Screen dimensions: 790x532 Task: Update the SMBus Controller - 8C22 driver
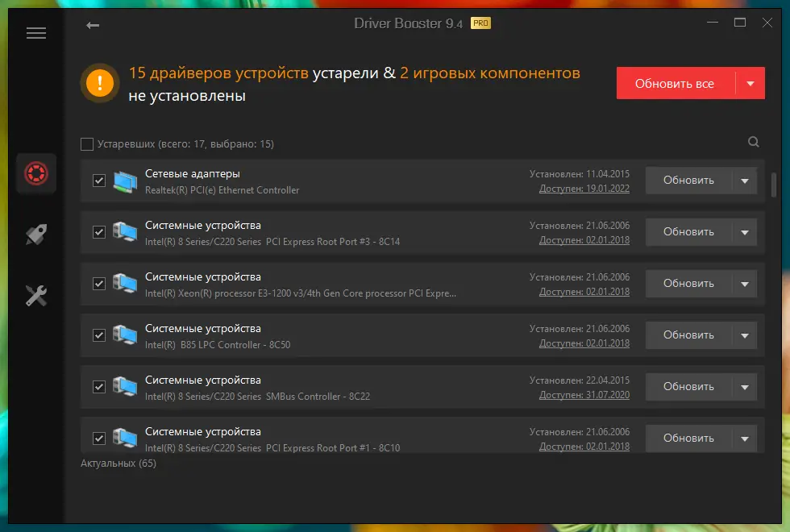(x=688, y=387)
